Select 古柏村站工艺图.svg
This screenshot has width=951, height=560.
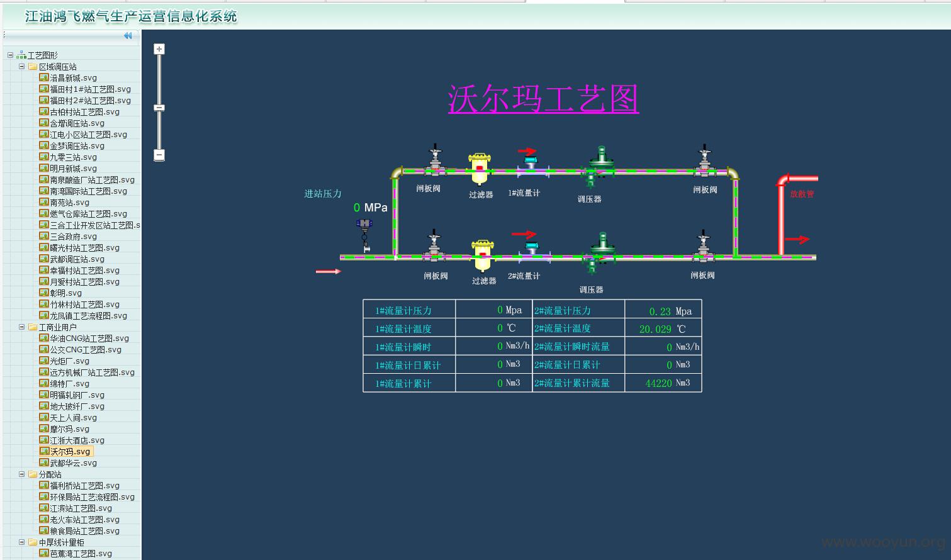[85, 112]
